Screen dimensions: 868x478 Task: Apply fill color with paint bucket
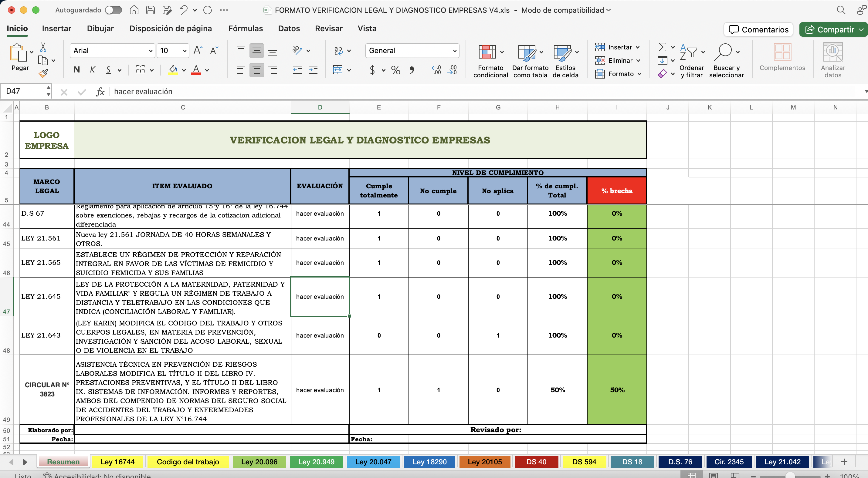[173, 70]
